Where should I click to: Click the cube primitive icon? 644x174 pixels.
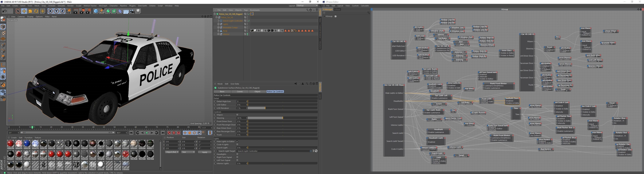(96, 11)
